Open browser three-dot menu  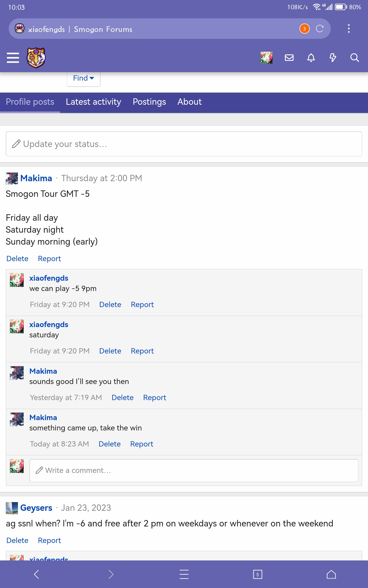pyautogui.click(x=349, y=29)
